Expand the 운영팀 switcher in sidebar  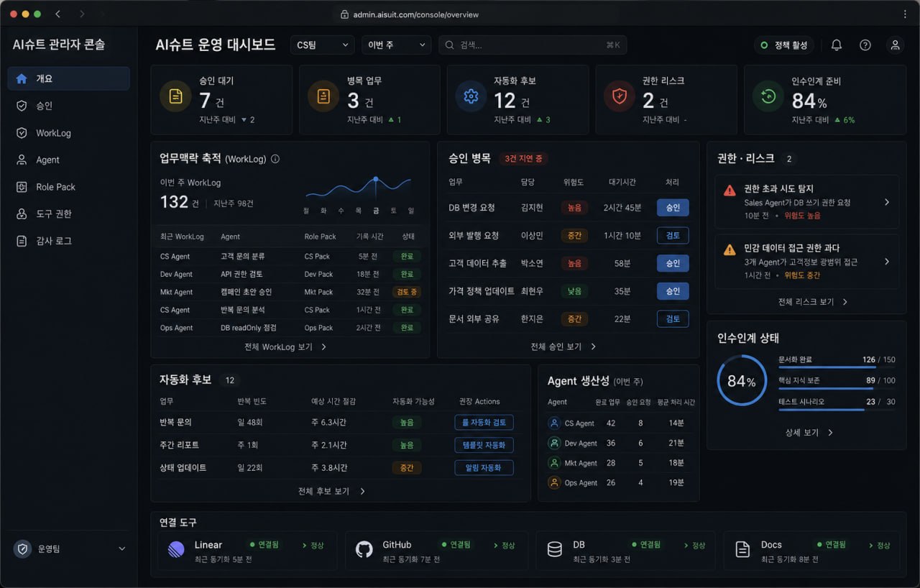[x=121, y=548]
